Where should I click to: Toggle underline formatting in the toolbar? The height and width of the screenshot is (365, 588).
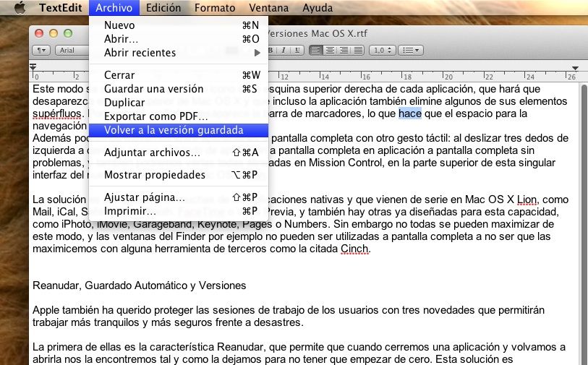(x=297, y=50)
